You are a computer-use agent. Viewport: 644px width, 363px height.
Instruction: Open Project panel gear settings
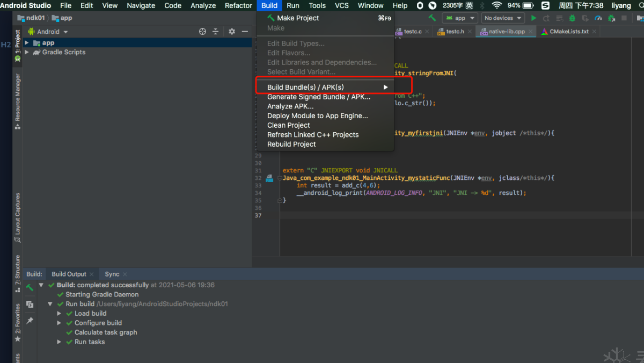coord(232,32)
